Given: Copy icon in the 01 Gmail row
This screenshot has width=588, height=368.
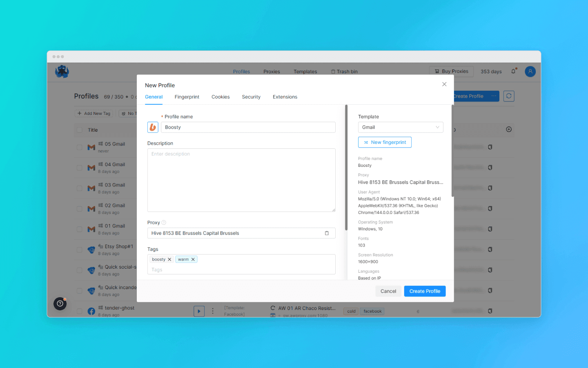Looking at the screenshot, I should [x=490, y=229].
